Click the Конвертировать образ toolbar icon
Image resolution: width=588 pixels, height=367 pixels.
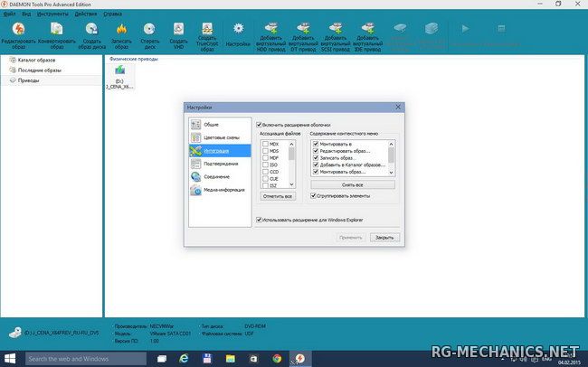(x=53, y=30)
